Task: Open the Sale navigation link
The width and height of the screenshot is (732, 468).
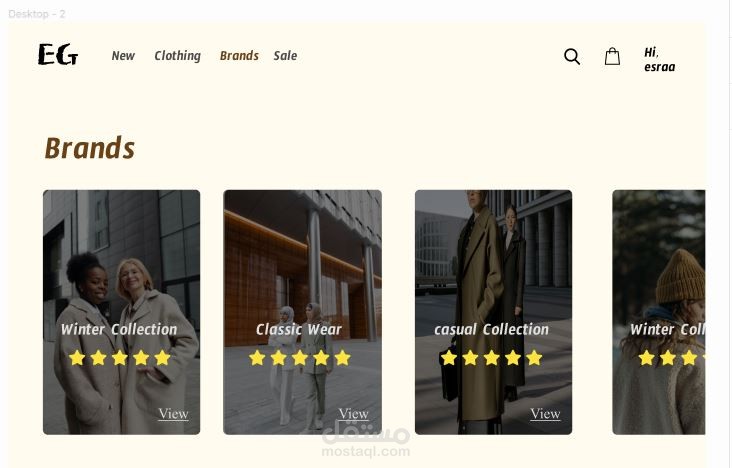Action: pos(285,56)
